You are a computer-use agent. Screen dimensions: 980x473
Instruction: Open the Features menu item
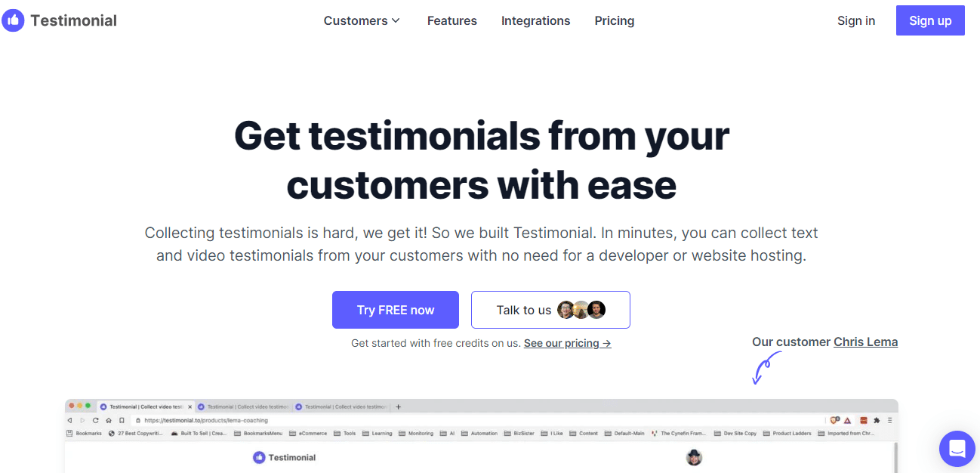451,20
